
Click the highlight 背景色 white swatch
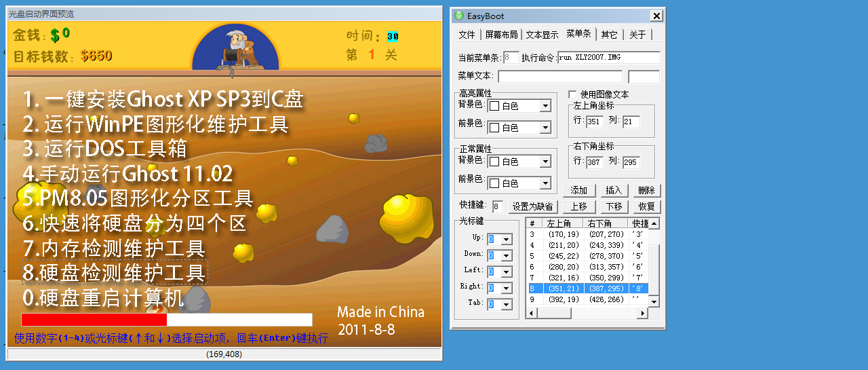click(x=494, y=107)
